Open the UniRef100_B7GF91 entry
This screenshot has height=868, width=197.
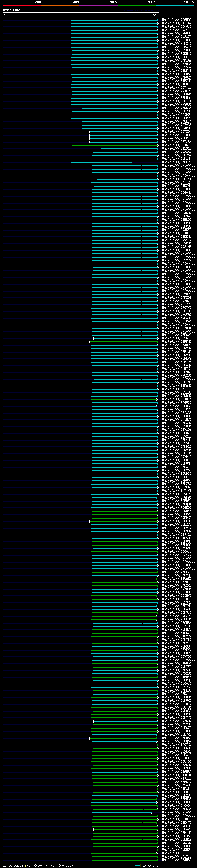[x=177, y=497]
